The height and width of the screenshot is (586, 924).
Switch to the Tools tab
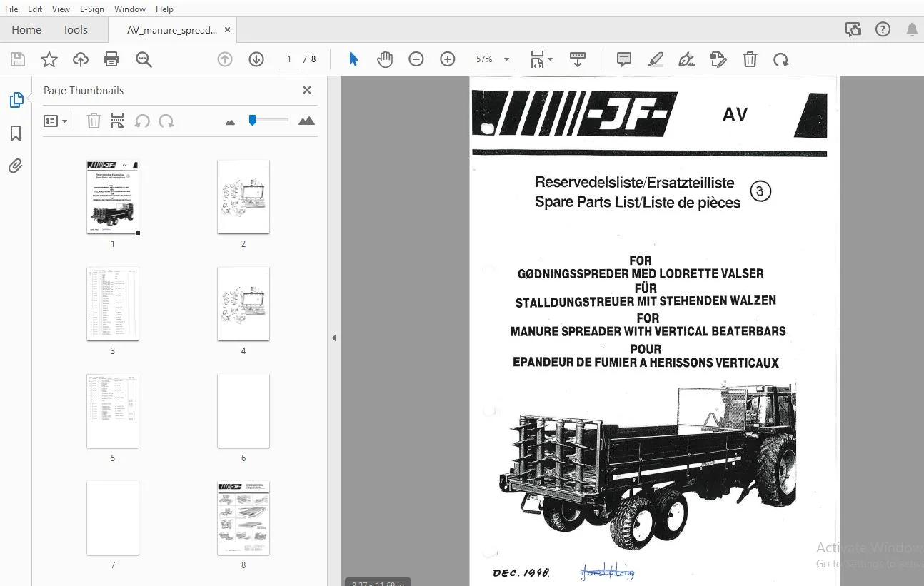[x=75, y=30]
